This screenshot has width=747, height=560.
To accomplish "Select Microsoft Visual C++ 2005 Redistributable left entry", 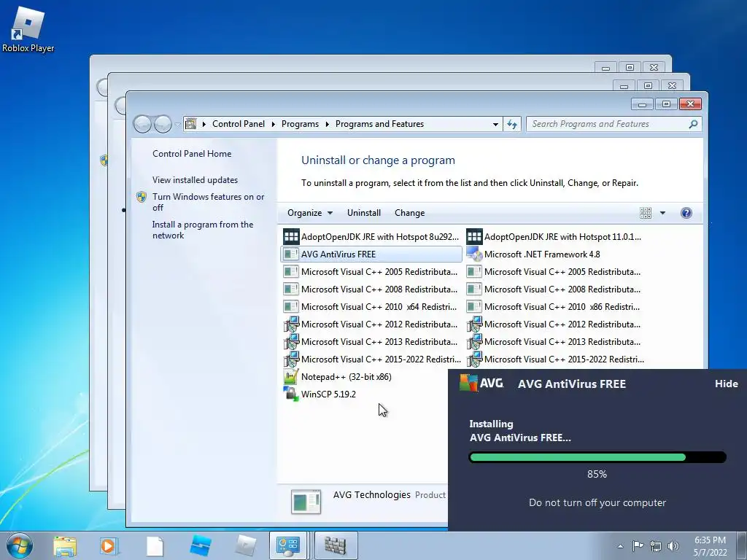I will click(x=371, y=272).
